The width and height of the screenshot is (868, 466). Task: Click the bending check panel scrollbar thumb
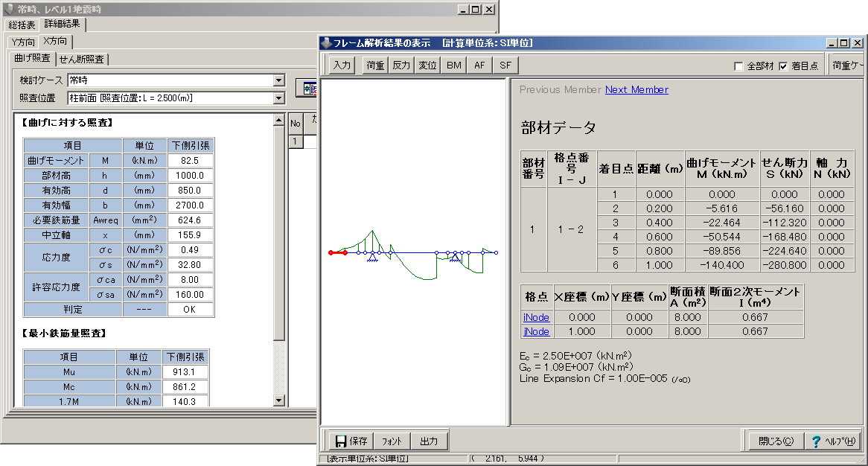279,232
